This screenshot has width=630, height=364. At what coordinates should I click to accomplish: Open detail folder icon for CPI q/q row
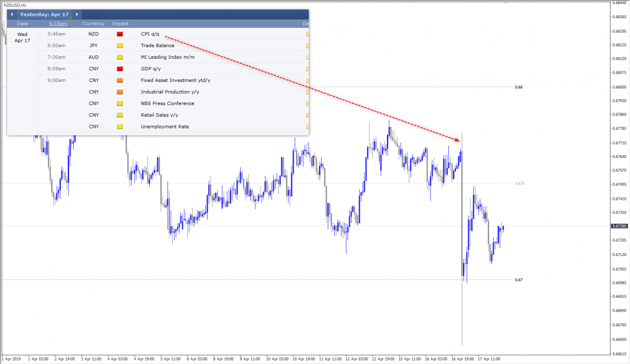[307, 34]
